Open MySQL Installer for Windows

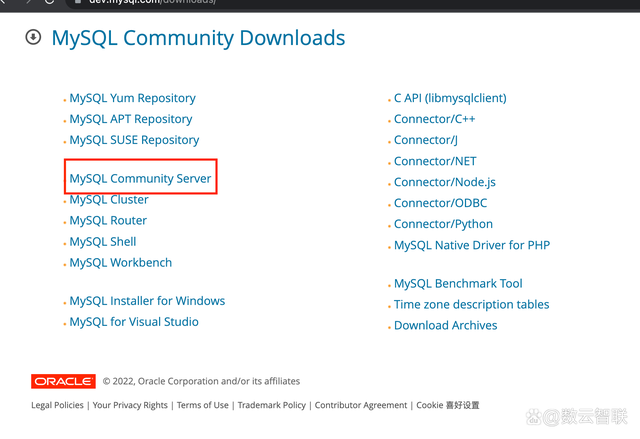pyautogui.click(x=147, y=301)
